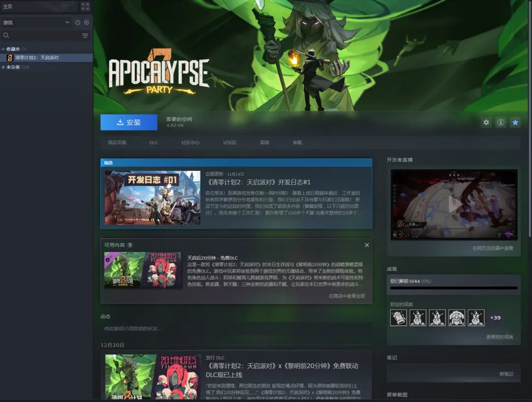Click the 12月20日 date heading

[x=112, y=345]
